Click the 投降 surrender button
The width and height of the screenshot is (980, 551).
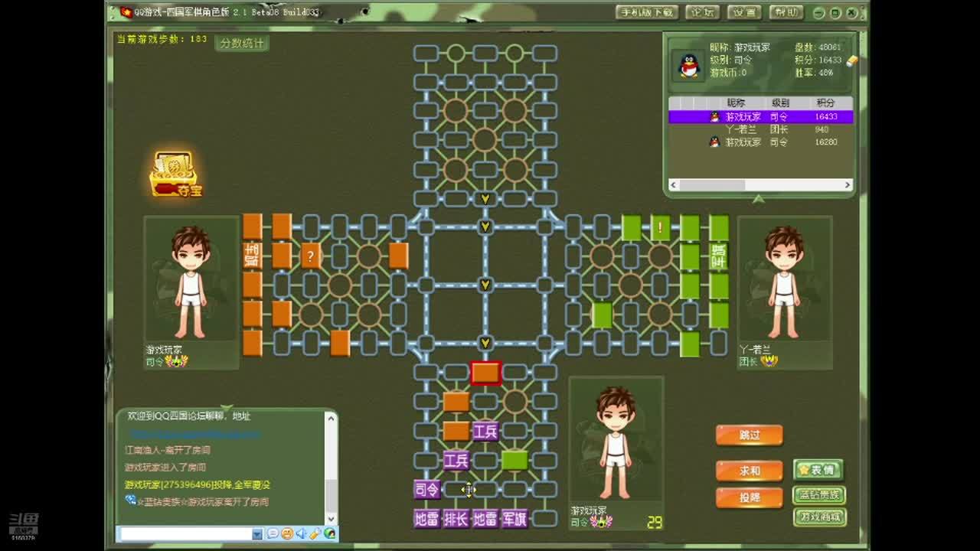click(750, 497)
